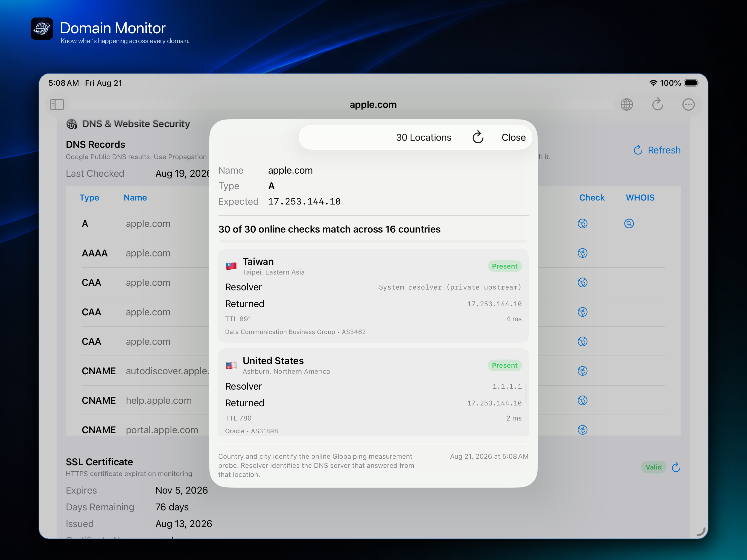Click 'Oracle • AS31898' text
This screenshot has width=747, height=560.
click(x=252, y=431)
